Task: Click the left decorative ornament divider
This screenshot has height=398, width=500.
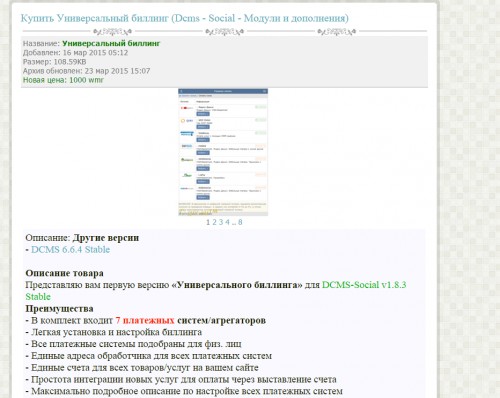Action: pyautogui.click(x=112, y=32)
